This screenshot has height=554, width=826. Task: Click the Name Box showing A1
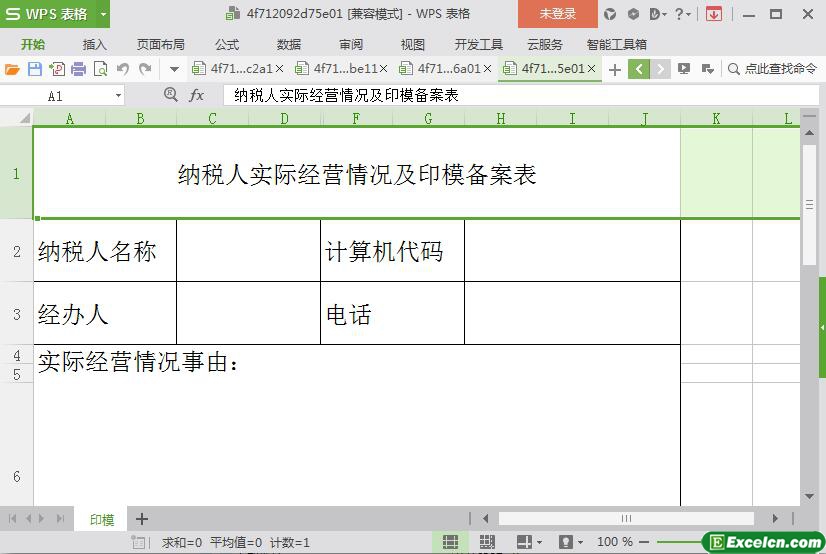(55, 96)
